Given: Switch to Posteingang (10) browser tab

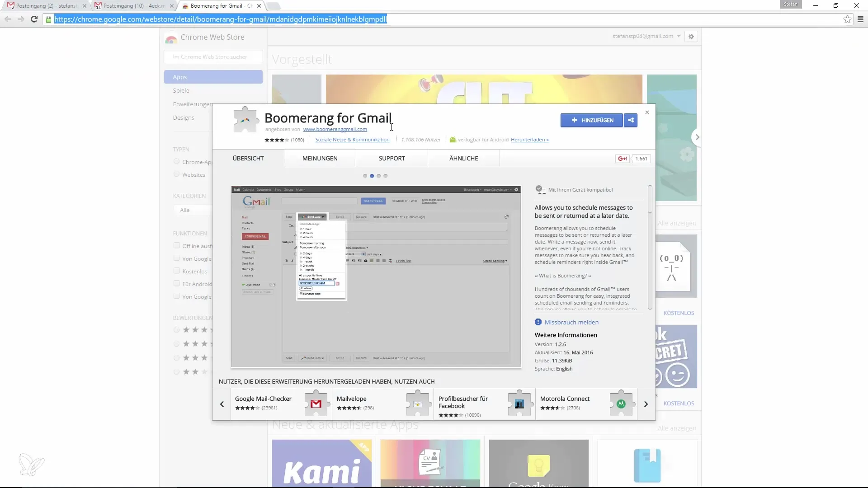Looking at the screenshot, I should tap(133, 6).
